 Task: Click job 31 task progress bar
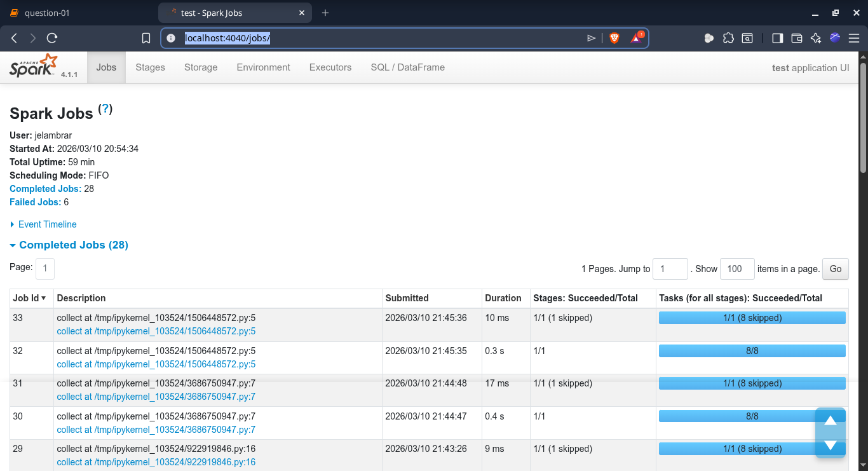point(752,383)
